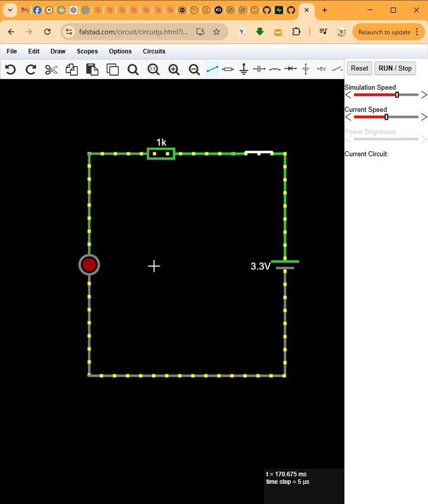Go back in browser history
The width and height of the screenshot is (428, 504).
click(x=11, y=32)
